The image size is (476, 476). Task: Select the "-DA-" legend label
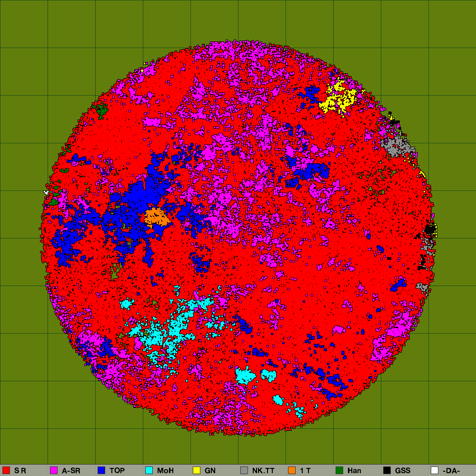coord(451,471)
